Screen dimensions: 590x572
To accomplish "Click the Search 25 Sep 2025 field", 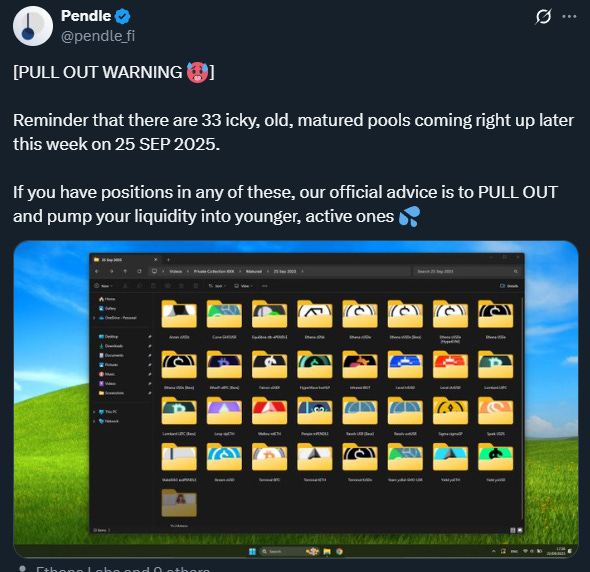I will (467, 271).
